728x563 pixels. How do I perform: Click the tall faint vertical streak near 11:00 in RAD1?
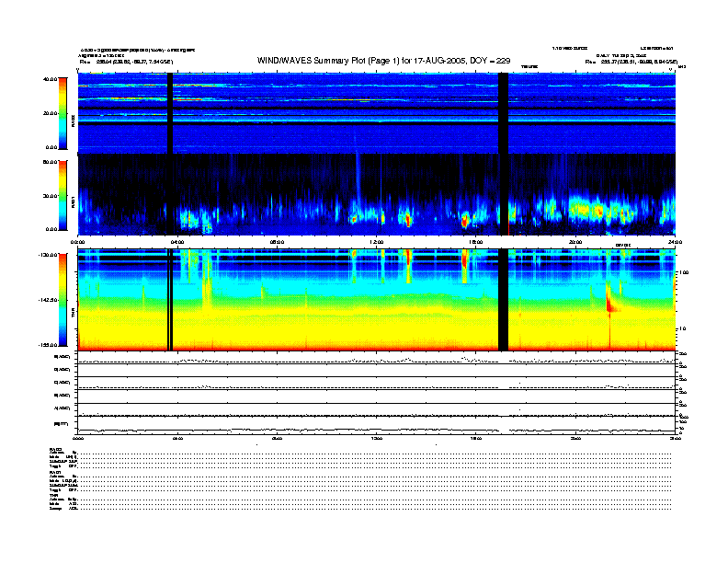[358, 181]
